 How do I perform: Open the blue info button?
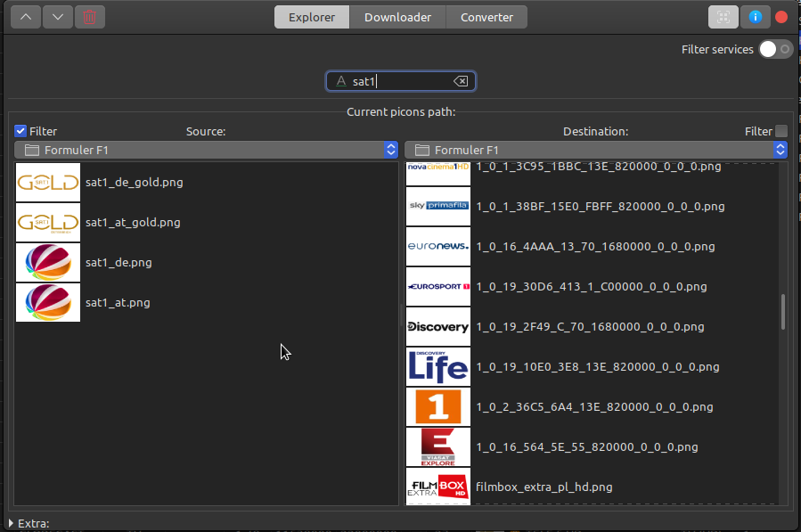(755, 17)
